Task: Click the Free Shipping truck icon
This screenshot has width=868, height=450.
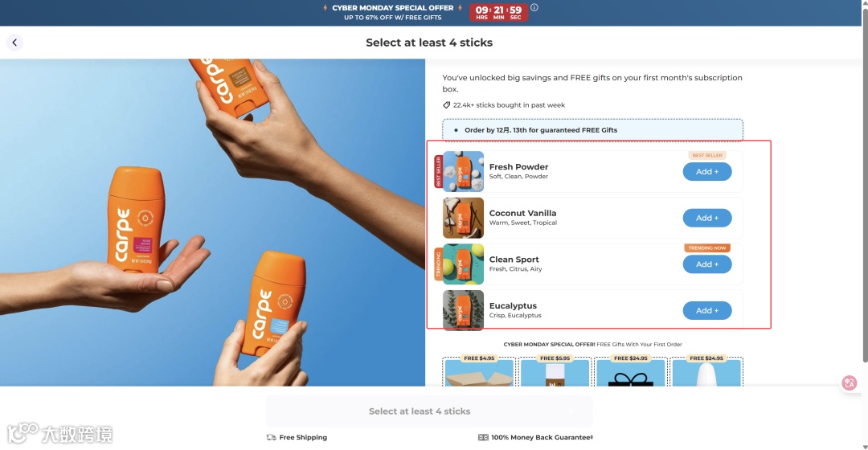Action: point(272,437)
